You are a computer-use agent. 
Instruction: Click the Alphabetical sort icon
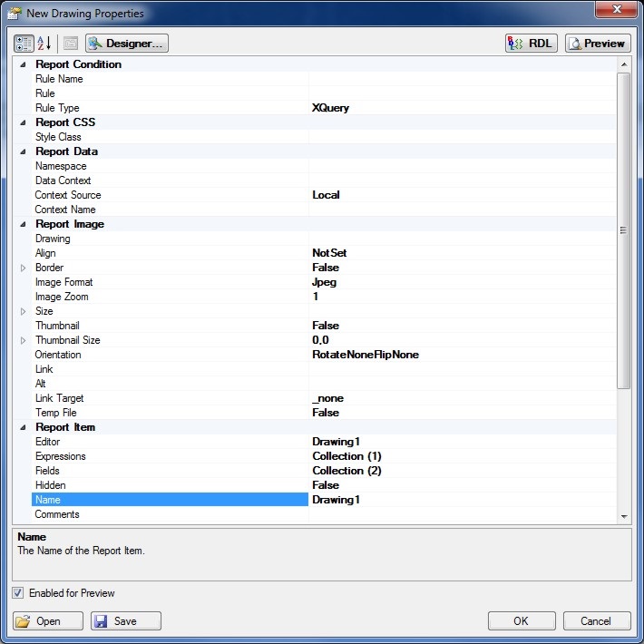(x=44, y=44)
